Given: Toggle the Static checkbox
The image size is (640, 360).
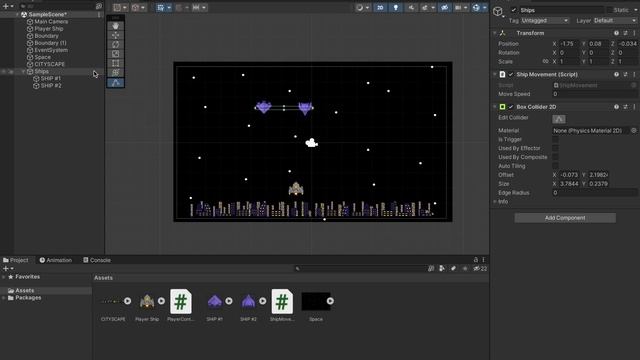Looking at the screenshot, I should point(609,10).
